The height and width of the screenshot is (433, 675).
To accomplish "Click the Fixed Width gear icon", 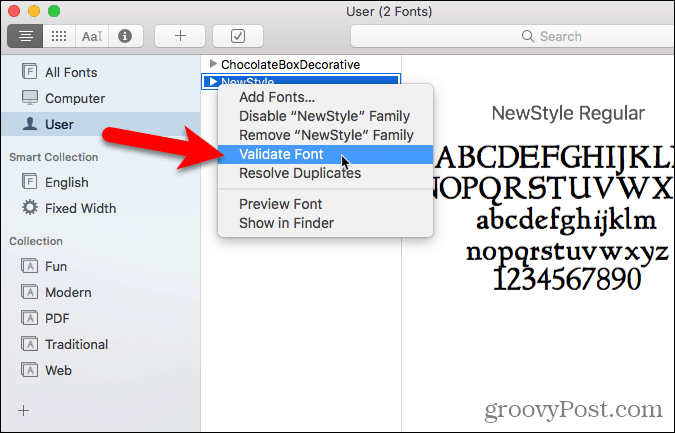I will coord(30,207).
